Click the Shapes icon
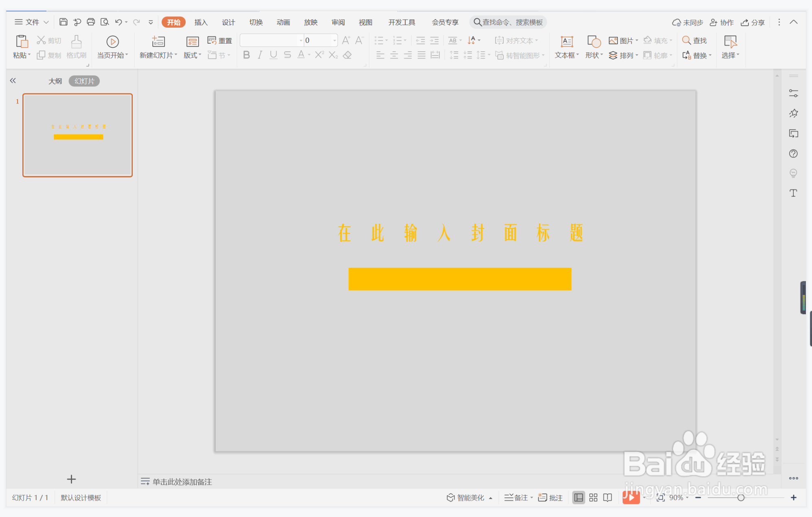812x517 pixels. pyautogui.click(x=594, y=42)
